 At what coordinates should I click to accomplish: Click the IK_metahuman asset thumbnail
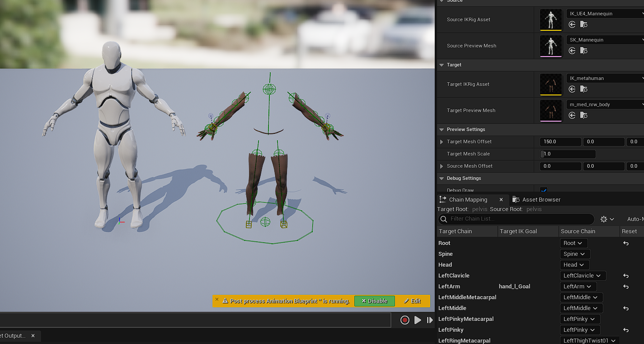point(551,85)
